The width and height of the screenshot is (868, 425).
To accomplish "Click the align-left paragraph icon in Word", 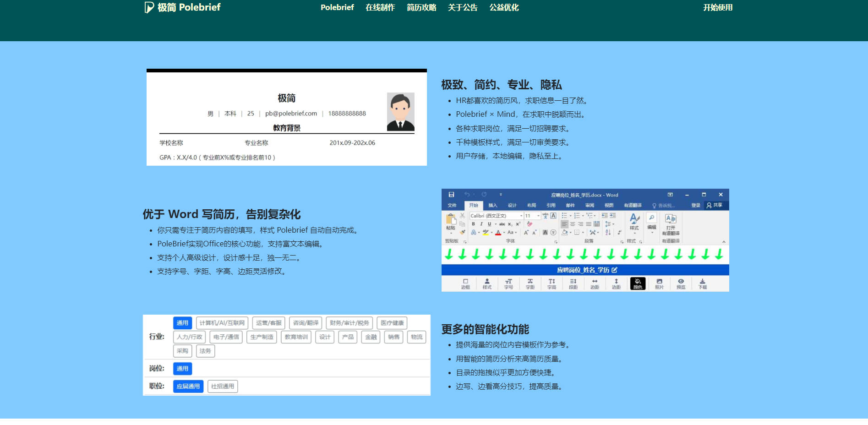I will point(564,224).
